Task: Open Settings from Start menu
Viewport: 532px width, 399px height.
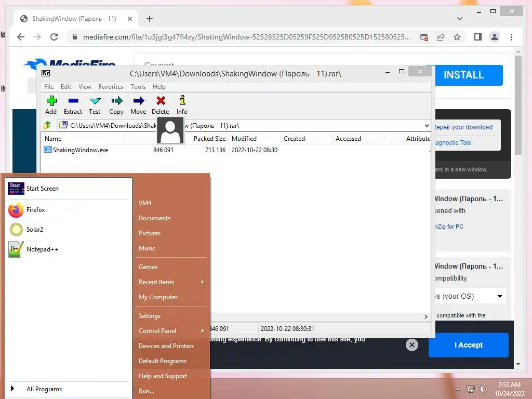Action: click(149, 316)
